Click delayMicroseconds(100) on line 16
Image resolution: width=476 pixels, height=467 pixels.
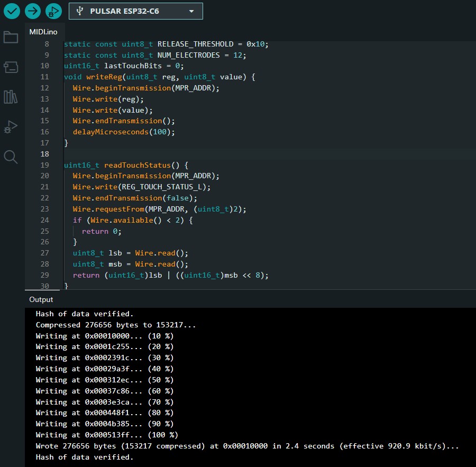[x=122, y=132]
